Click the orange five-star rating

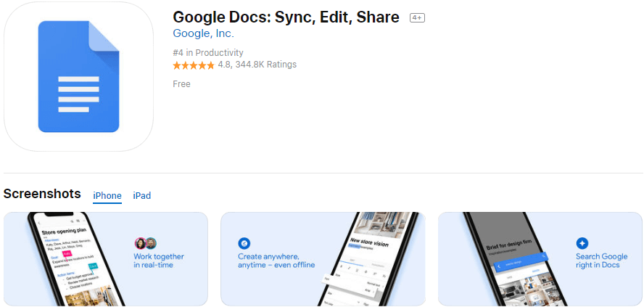[194, 65]
